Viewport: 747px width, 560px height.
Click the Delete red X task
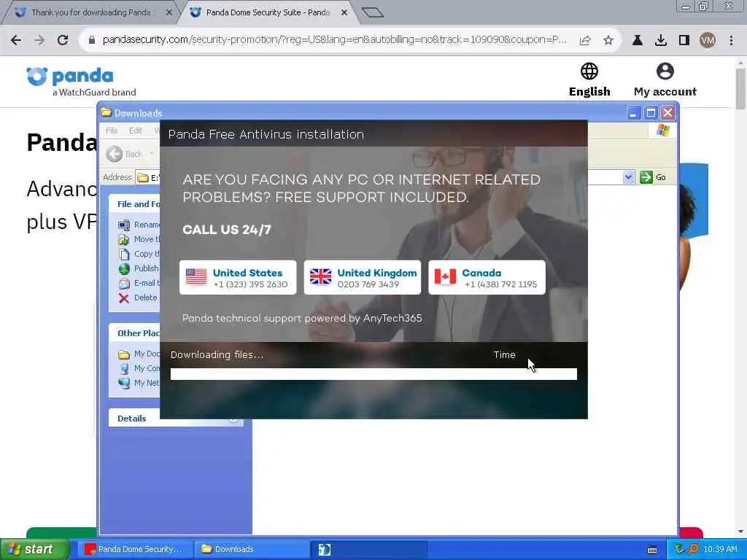click(124, 298)
